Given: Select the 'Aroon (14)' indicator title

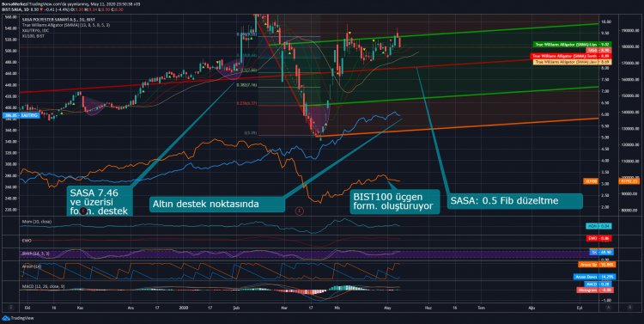Looking at the screenshot, I should click(x=32, y=266).
